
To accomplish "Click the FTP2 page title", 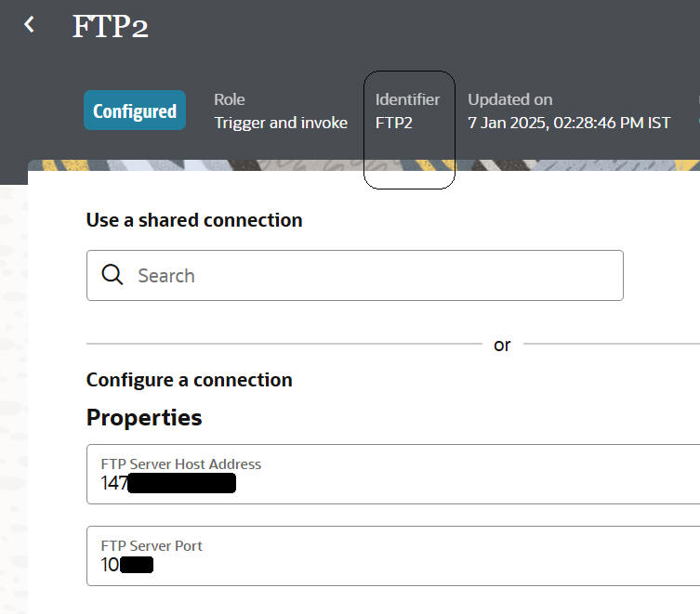I will pyautogui.click(x=111, y=27).
